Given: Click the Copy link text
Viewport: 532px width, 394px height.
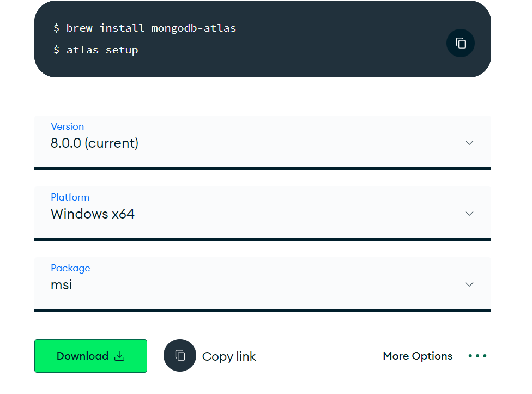Looking at the screenshot, I should tap(229, 356).
